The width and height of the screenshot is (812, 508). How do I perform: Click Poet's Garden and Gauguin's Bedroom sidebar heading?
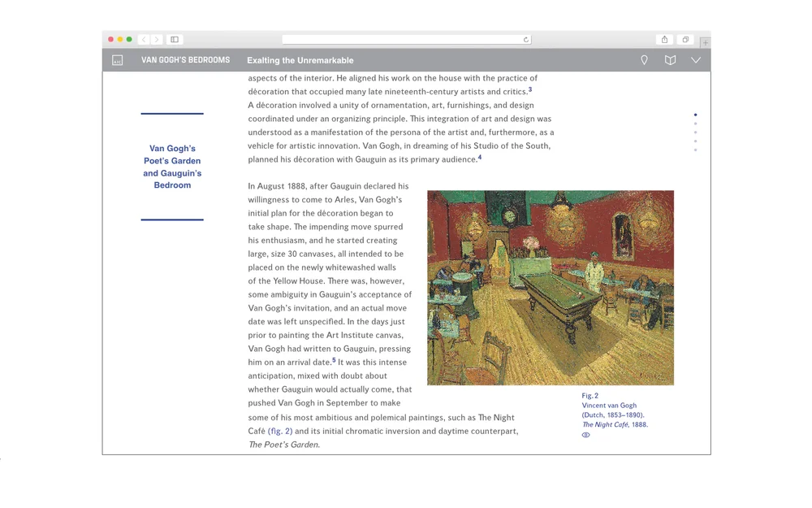click(x=172, y=167)
